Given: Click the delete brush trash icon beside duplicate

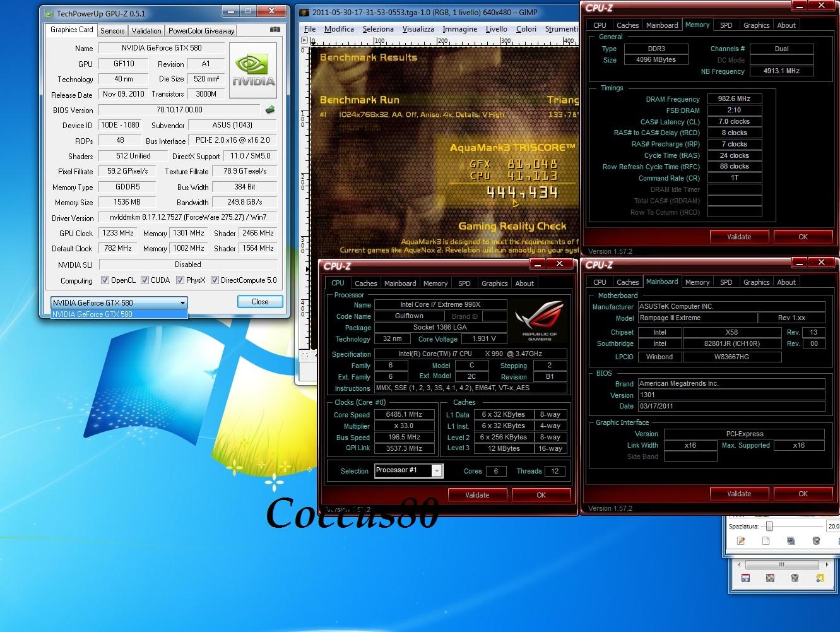Looking at the screenshot, I should (816, 540).
